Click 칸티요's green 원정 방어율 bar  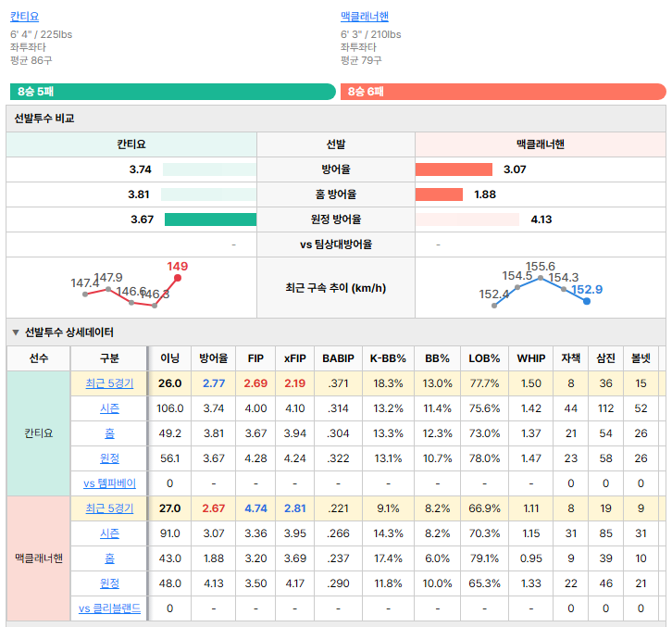tap(210, 219)
